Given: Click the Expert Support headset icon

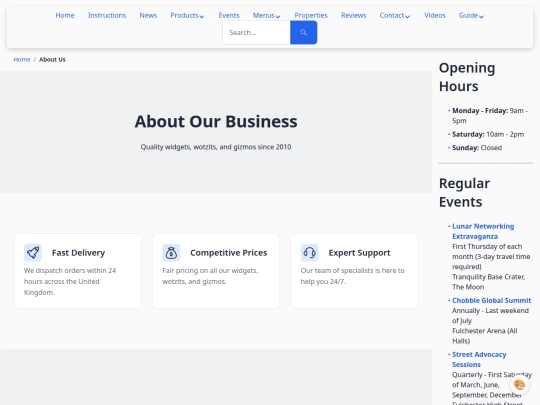Looking at the screenshot, I should point(310,253).
